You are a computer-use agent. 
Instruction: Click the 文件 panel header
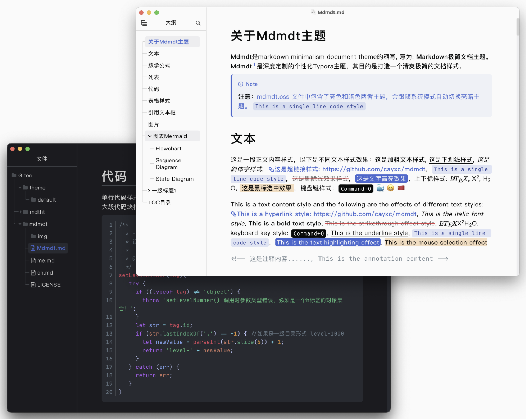point(42,158)
